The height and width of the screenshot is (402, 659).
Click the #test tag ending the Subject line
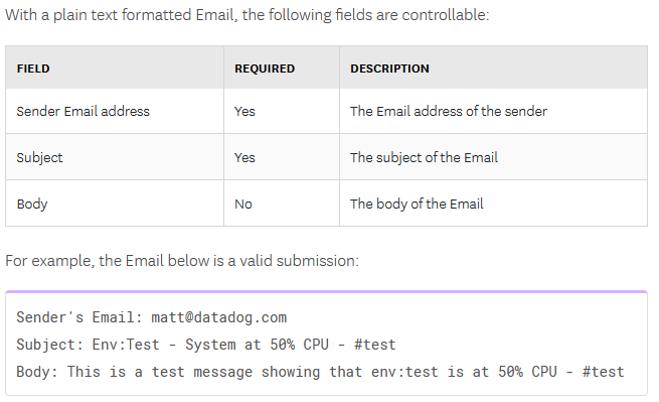pyautogui.click(x=375, y=344)
